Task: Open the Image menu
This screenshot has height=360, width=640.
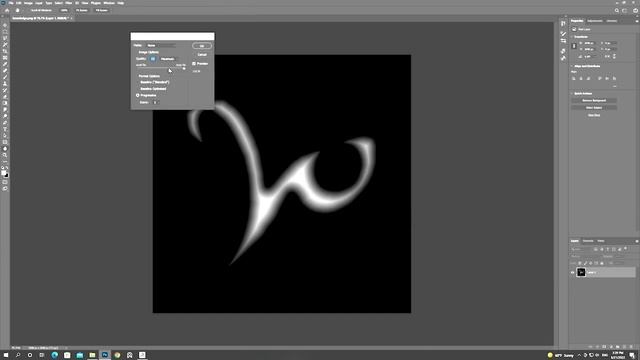Action: click(28, 3)
